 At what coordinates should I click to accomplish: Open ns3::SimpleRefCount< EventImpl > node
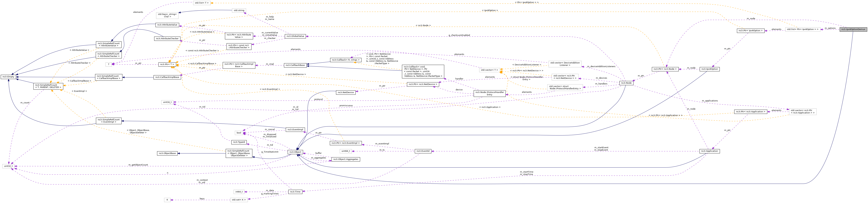point(109,121)
